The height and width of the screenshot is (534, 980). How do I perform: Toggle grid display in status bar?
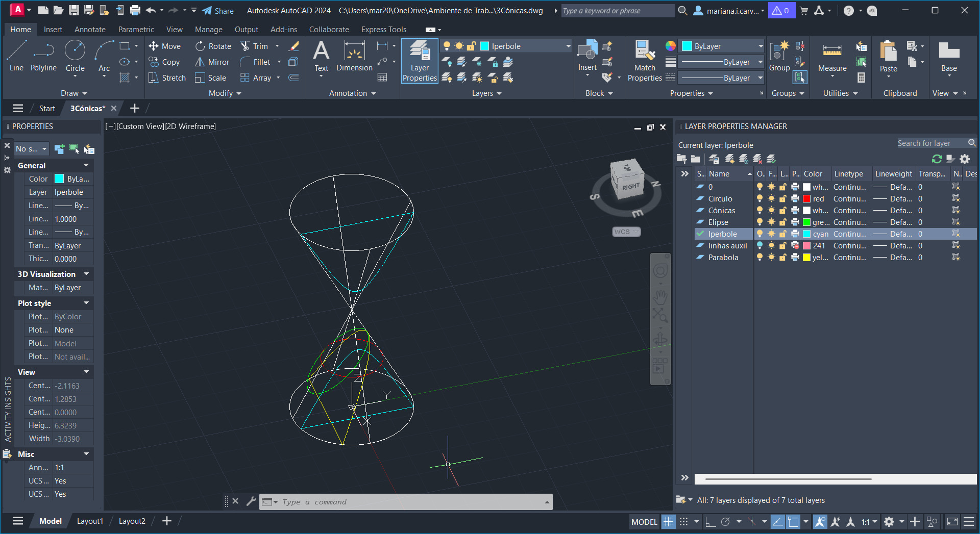[x=668, y=522]
